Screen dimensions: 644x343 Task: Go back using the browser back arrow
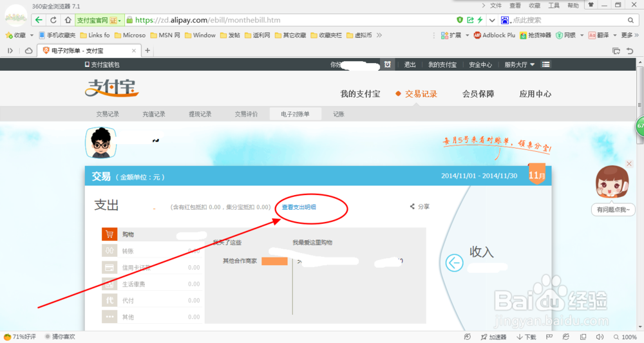pyautogui.click(x=39, y=20)
